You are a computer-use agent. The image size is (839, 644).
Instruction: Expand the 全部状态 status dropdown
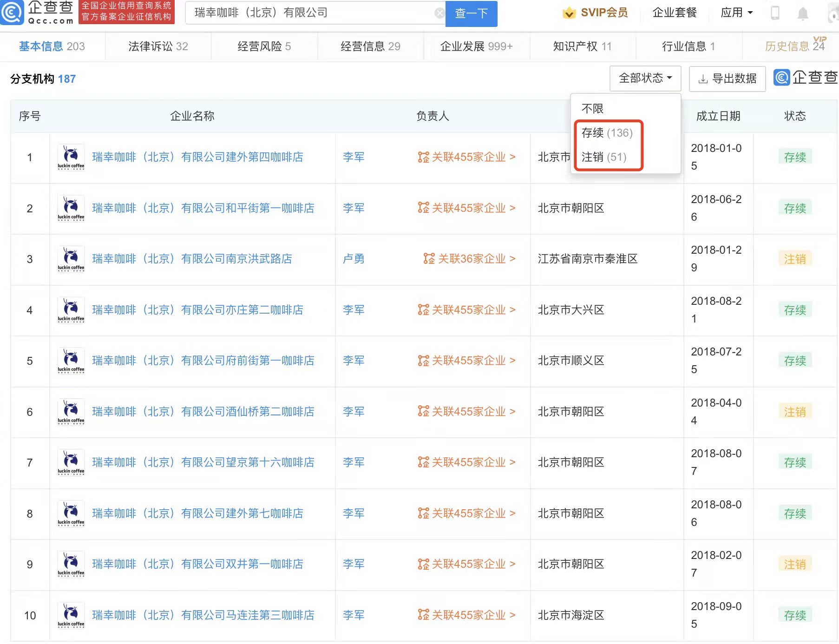tap(645, 78)
